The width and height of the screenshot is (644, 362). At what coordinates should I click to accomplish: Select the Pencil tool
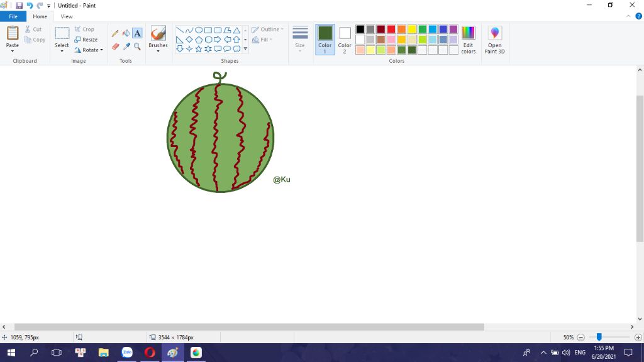(x=115, y=33)
